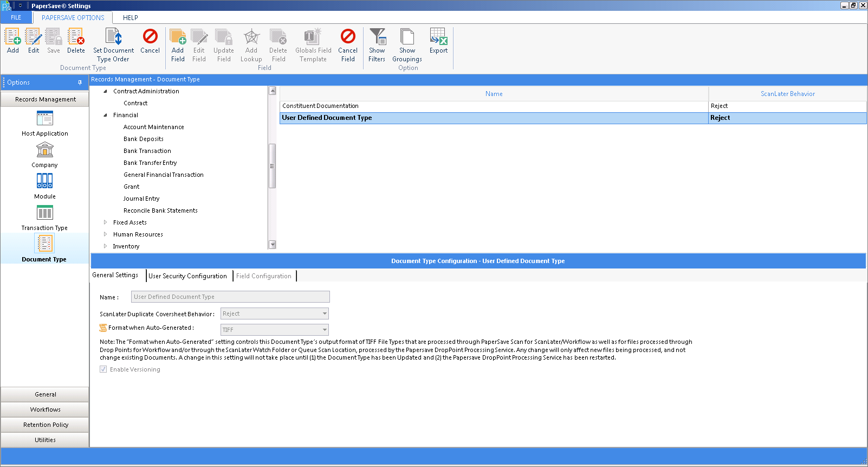
Task: Click the tree scrollbar down arrow
Action: [273, 245]
